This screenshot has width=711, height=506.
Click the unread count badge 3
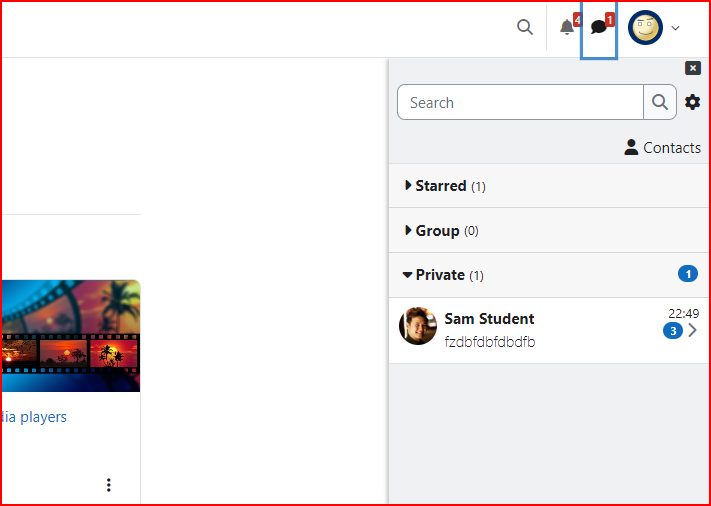673,331
